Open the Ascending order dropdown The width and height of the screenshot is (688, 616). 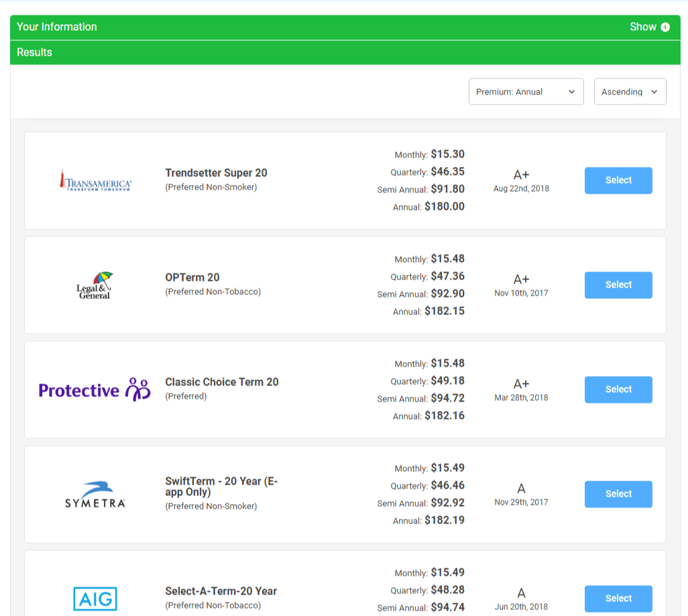(x=630, y=92)
